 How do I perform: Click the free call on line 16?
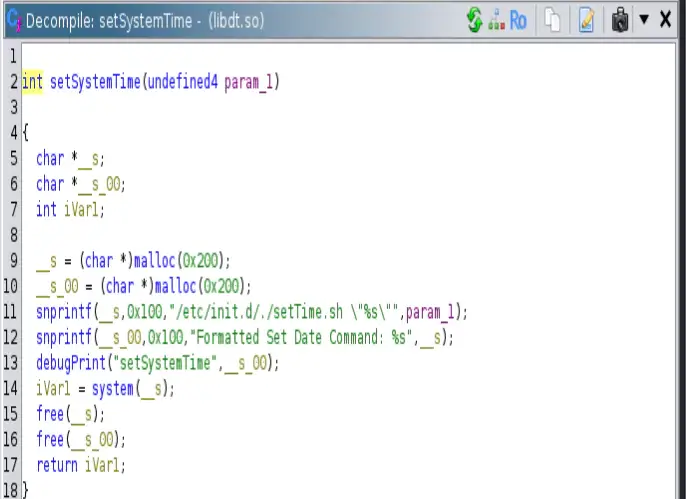pyautogui.click(x=50, y=439)
